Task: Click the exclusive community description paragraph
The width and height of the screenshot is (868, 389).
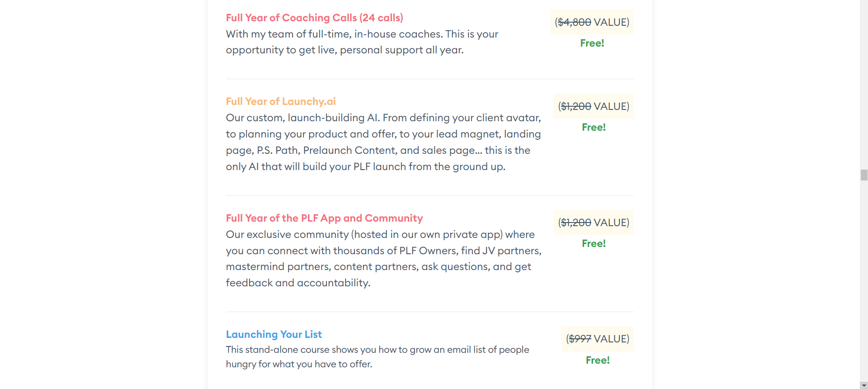Action: tap(383, 259)
